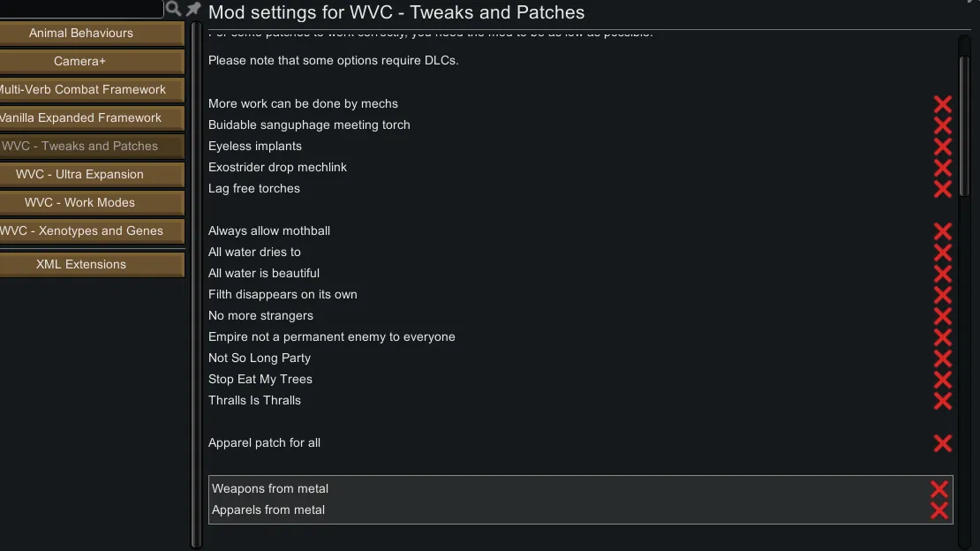Enable 'Thralls Is Thralls' setting
The width and height of the screenshot is (980, 551).
tap(942, 401)
